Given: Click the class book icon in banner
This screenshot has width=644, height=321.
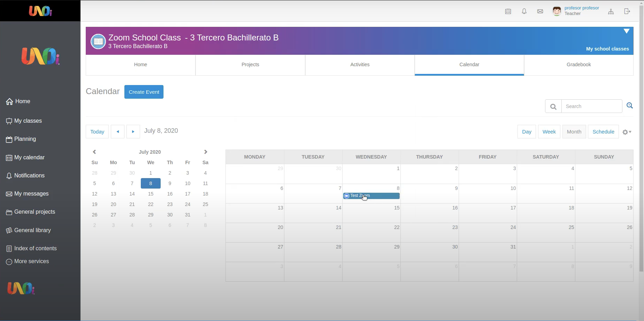Looking at the screenshot, I should pyautogui.click(x=98, y=41).
